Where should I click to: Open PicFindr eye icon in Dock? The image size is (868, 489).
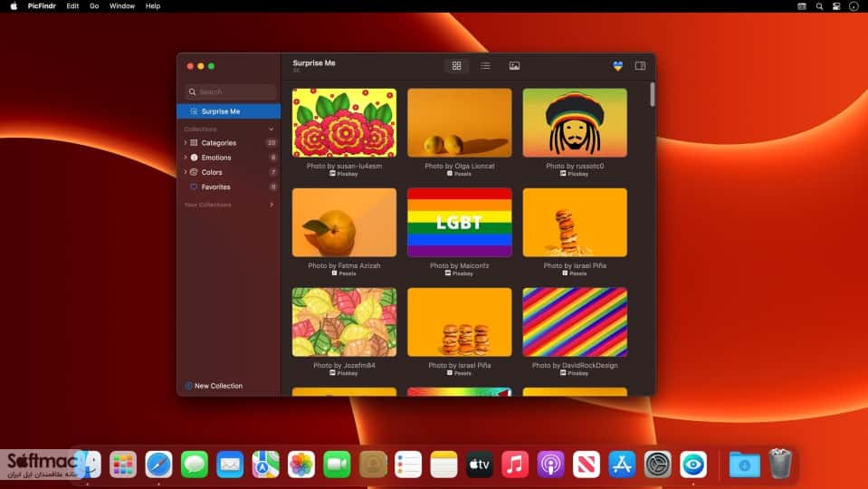[x=693, y=465]
